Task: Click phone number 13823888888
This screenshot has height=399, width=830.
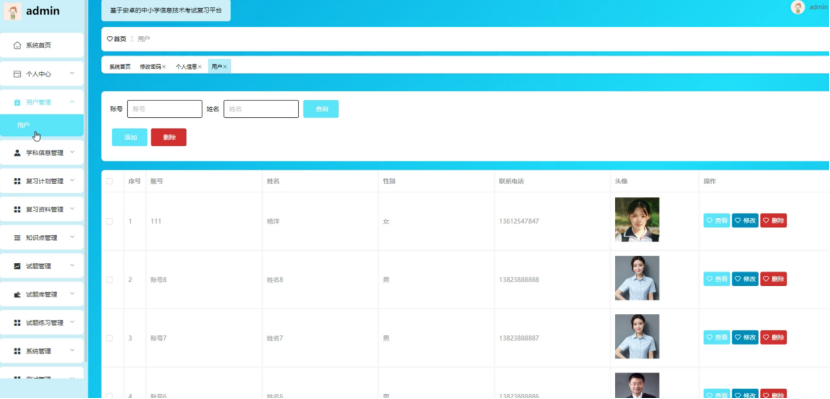Action: click(519, 279)
